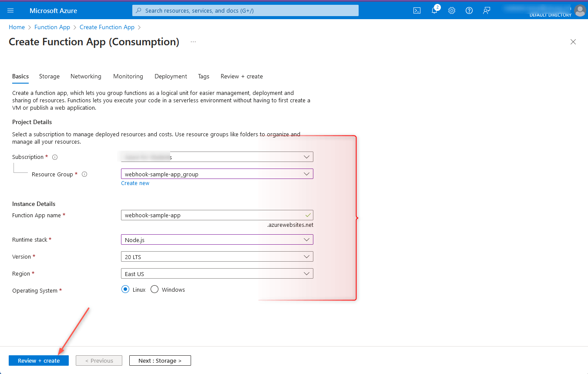
Task: Open the feedback icon in the top bar
Action: [x=486, y=10]
